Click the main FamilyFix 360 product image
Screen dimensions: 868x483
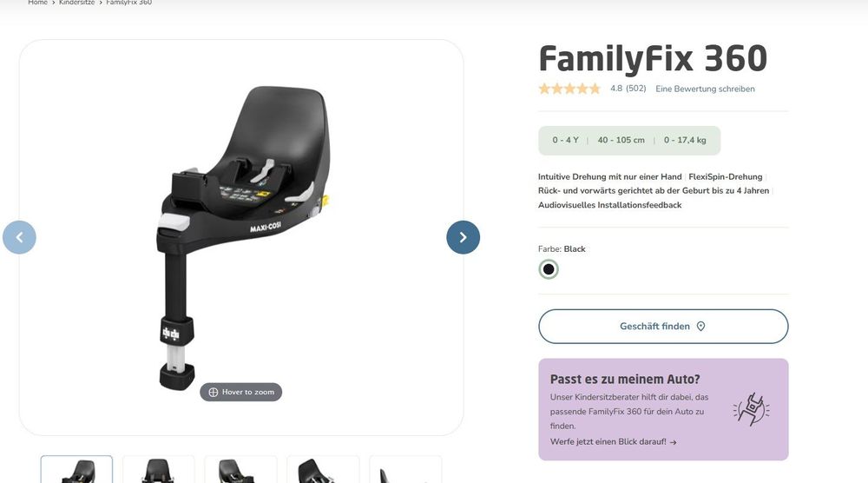pyautogui.click(x=241, y=237)
